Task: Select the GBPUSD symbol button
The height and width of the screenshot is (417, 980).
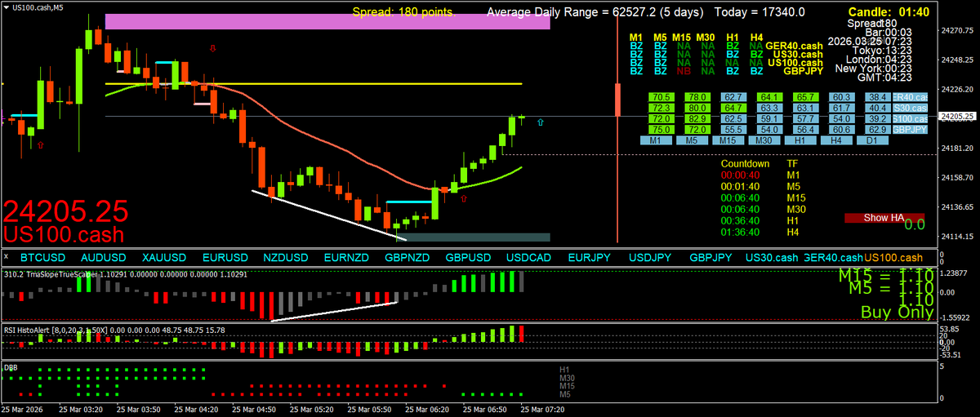Action: pyautogui.click(x=468, y=258)
